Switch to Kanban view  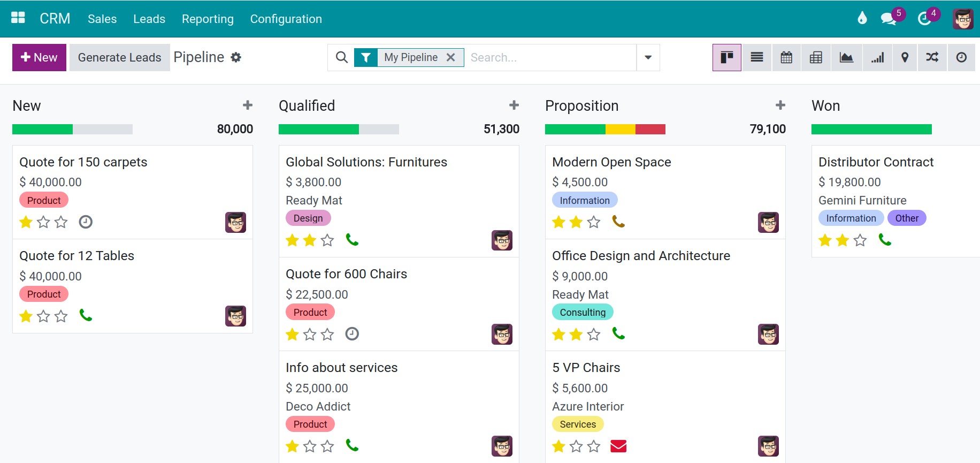(x=727, y=57)
